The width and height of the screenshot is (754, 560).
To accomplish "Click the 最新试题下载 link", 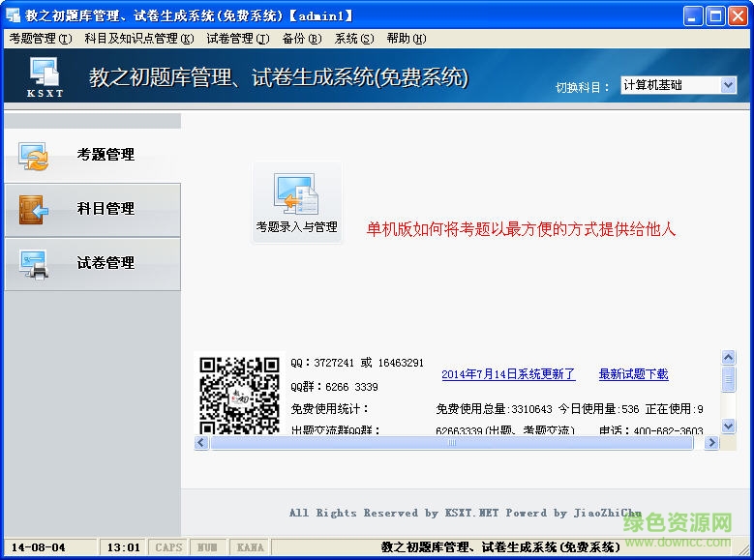I will coord(633,374).
